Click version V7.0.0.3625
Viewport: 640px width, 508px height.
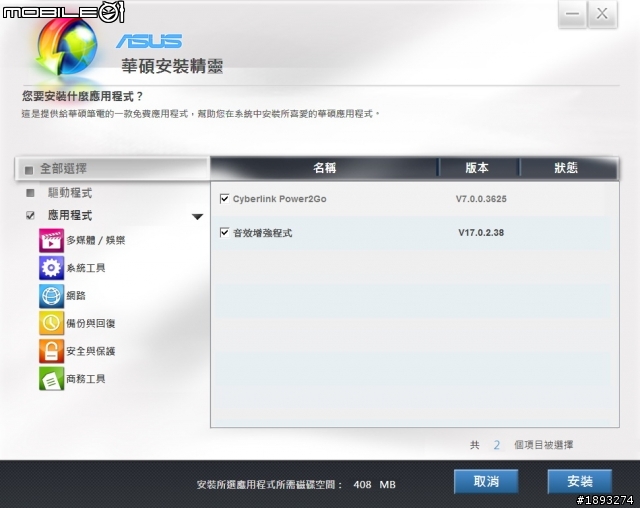click(481, 199)
